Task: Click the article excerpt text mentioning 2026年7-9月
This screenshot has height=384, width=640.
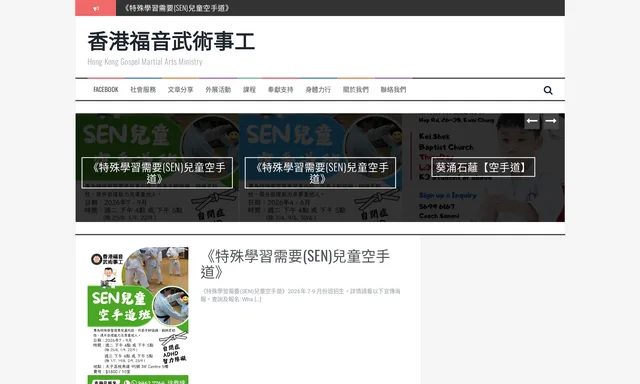Action: coord(300,295)
